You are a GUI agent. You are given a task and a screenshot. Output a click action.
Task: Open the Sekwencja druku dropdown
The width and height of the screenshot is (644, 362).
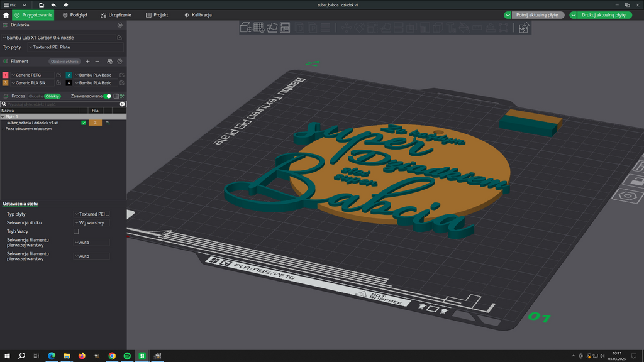point(91,223)
